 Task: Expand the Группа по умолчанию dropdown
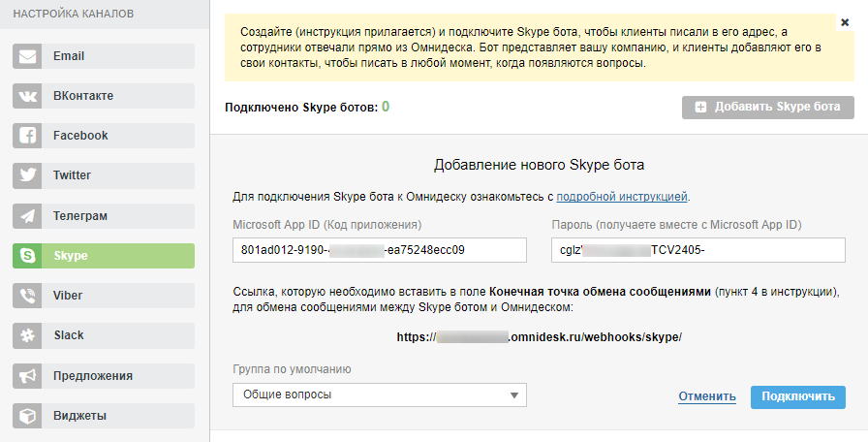379,395
